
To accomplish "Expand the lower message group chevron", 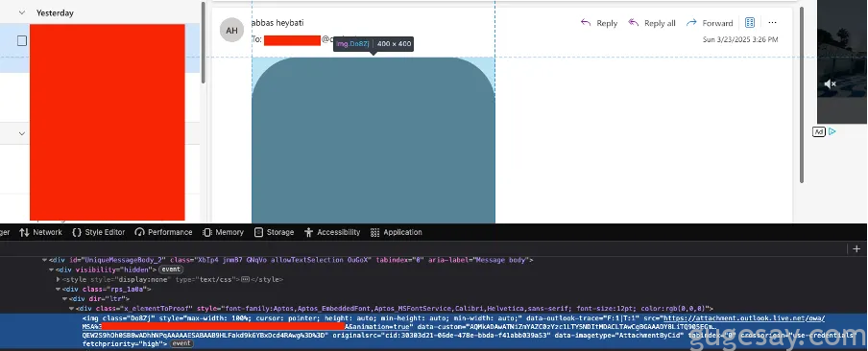I will click(x=22, y=133).
